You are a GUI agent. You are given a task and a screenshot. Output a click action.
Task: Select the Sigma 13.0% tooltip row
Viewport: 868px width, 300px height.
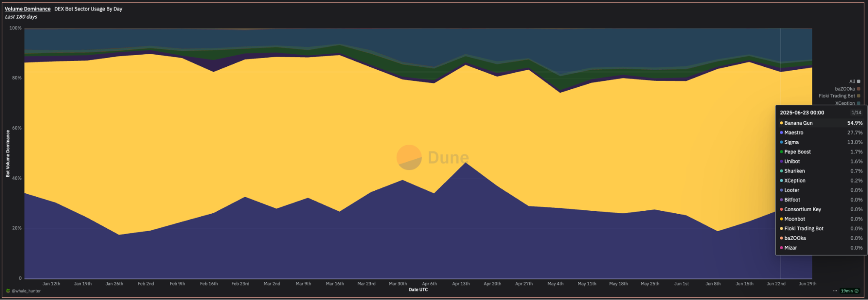821,142
